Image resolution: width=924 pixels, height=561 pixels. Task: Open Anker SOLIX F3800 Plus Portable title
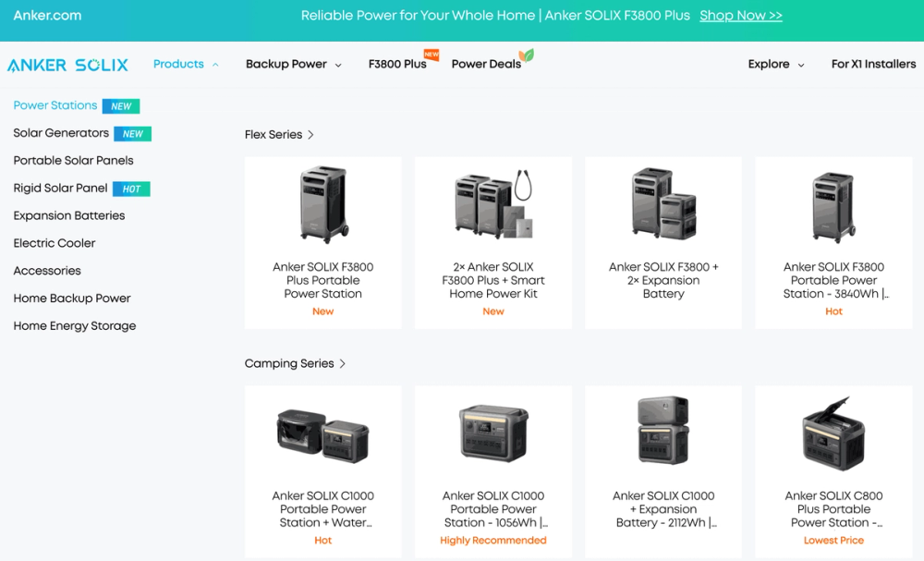[322, 281]
